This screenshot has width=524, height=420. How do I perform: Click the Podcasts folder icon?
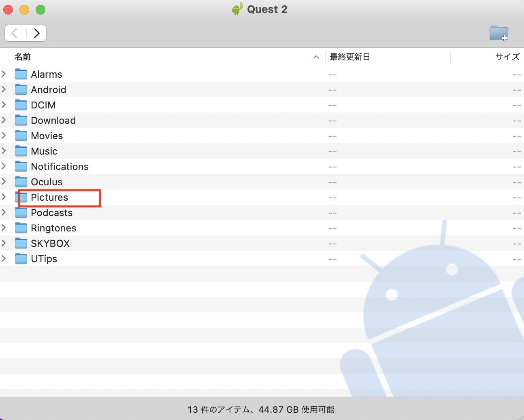21,212
